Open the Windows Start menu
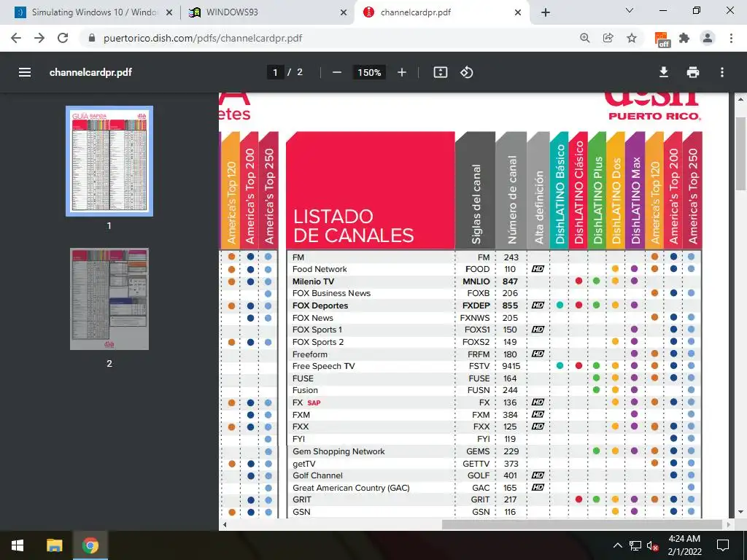 point(18,545)
